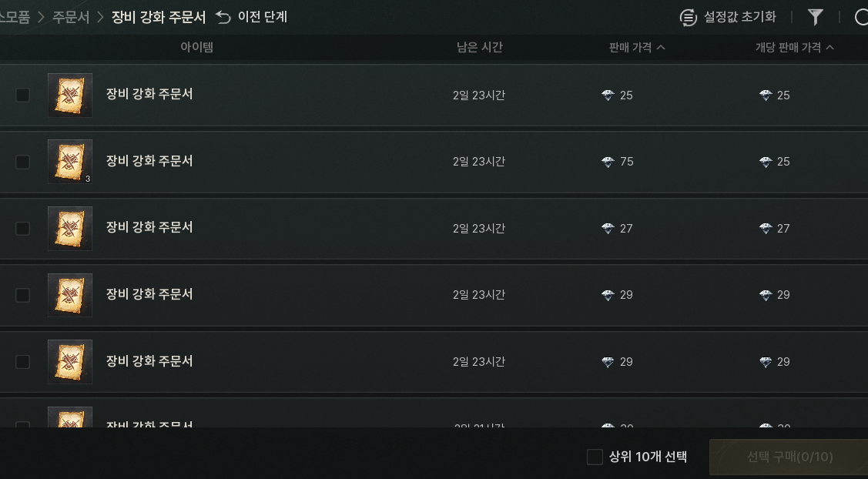Click the 남은 시간 column header
Viewport: 868px width, 479px height.
coord(479,48)
